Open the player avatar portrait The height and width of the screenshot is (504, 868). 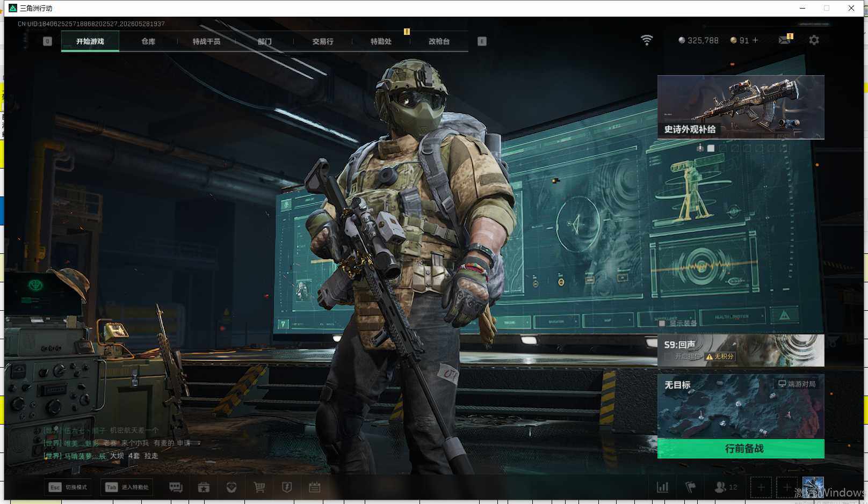(813, 487)
